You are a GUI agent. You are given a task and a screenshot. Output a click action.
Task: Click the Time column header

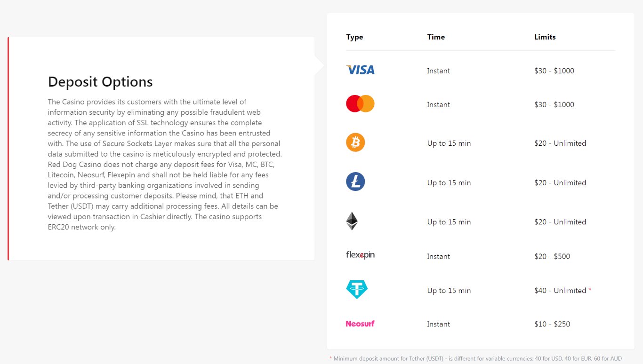click(436, 37)
